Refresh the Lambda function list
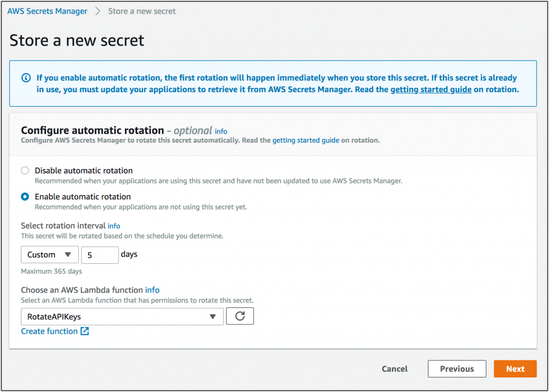Viewport: 549px width, 392px height. point(240,316)
